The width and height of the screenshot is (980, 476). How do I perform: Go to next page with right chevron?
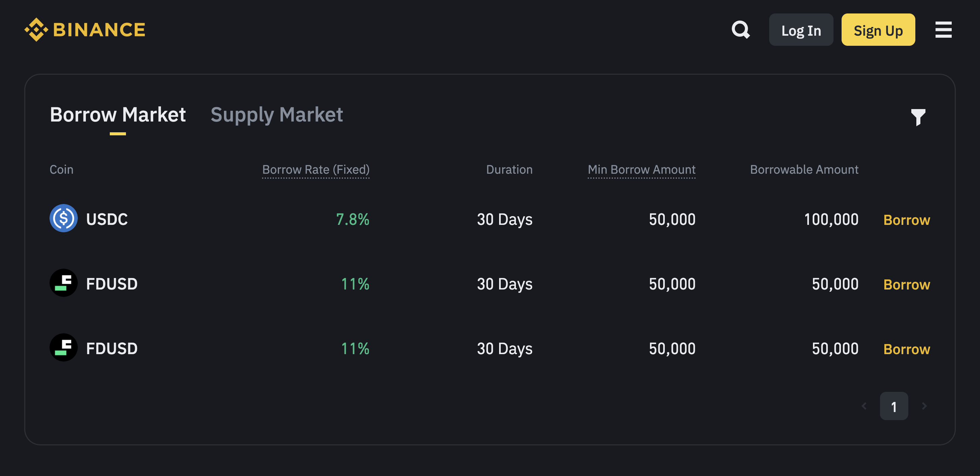924,406
